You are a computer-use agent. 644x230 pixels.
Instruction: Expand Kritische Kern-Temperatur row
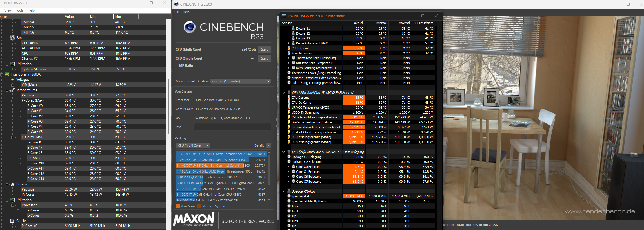288,63
